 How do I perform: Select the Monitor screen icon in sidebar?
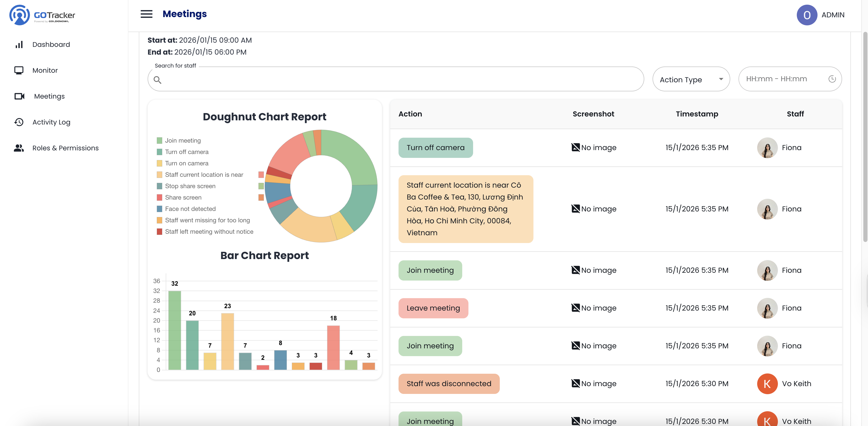(19, 70)
